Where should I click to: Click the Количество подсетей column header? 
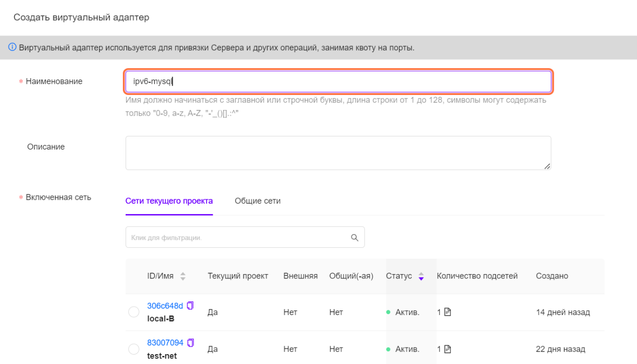pos(477,276)
